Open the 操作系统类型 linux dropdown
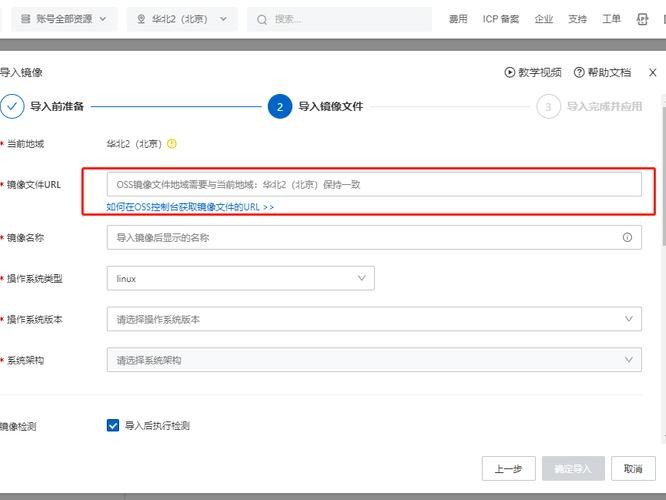Viewport: 666px width, 500px height. [241, 278]
